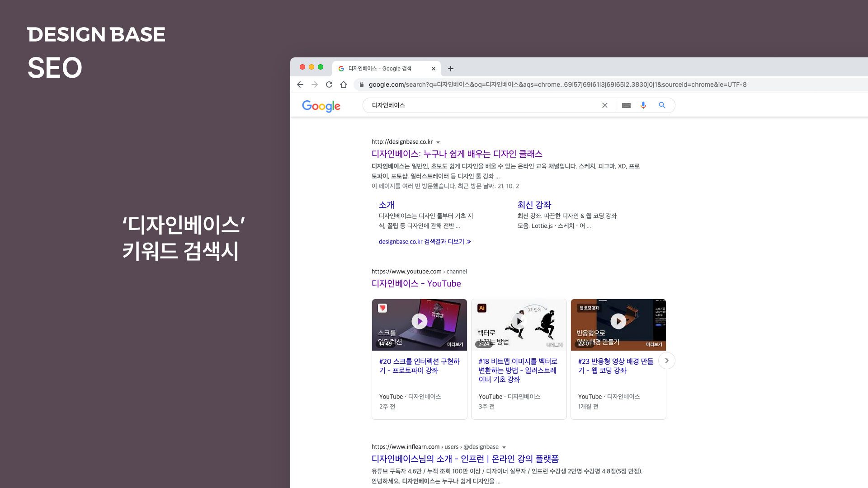Click the '1개월 전' video date text

coord(588,407)
